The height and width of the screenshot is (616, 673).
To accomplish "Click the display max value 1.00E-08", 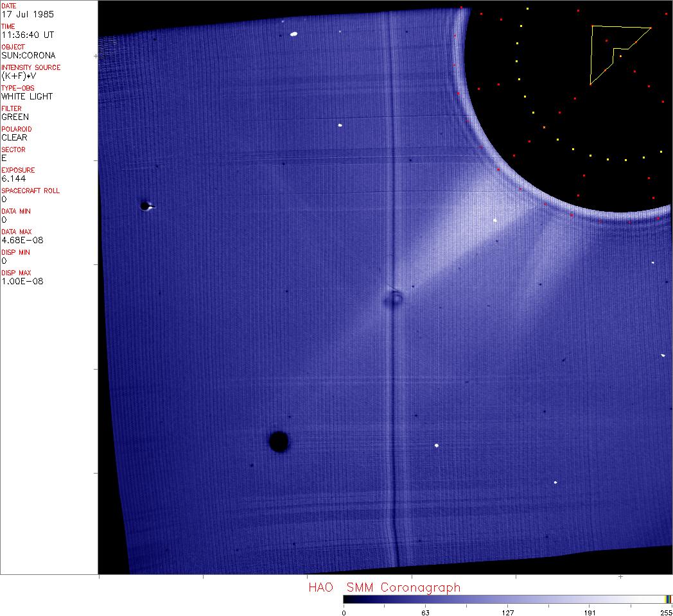I will 22,281.
